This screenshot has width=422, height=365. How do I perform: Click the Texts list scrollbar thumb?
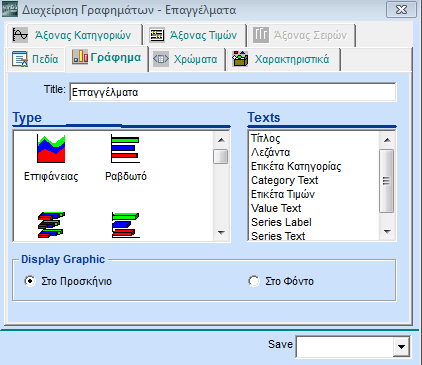[x=387, y=181]
